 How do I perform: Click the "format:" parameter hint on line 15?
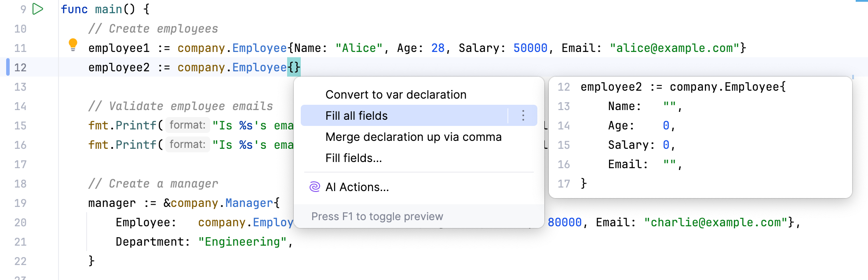point(187,125)
